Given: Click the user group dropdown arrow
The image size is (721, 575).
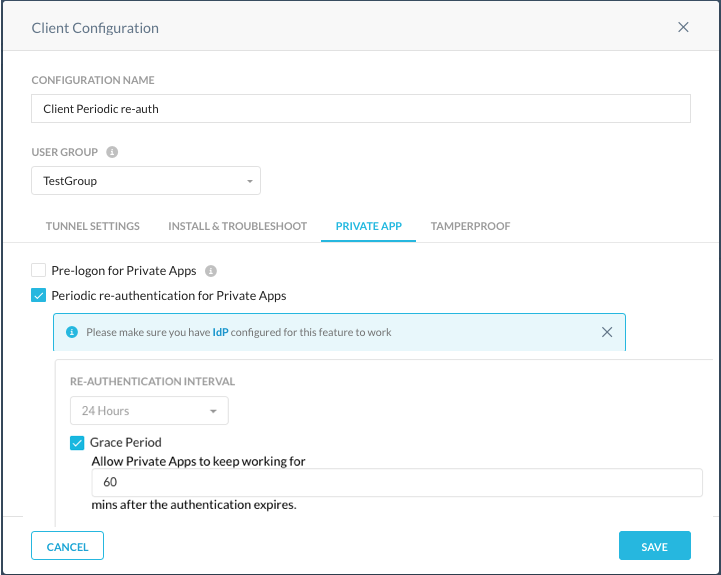Looking at the screenshot, I should point(250,181).
